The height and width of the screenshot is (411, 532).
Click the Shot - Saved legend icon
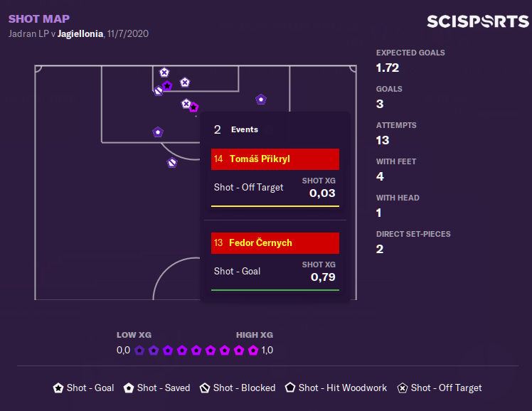129,388
